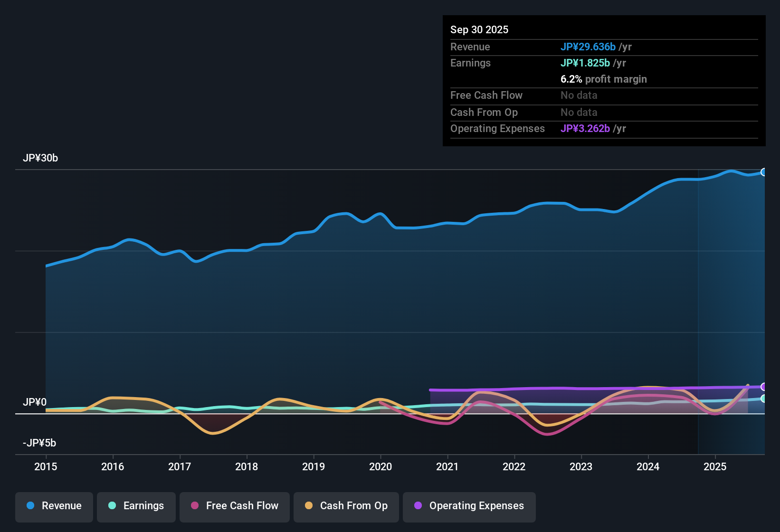
Task: Select the 2020 label on the x-axis
Action: pos(380,467)
